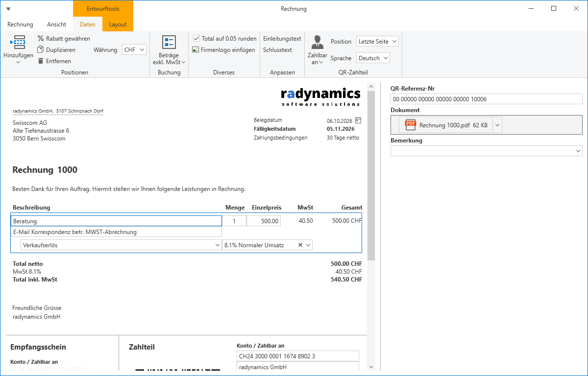Viewport: 588px width, 376px height.
Task: Click the Schlusstext button
Action: [277, 49]
